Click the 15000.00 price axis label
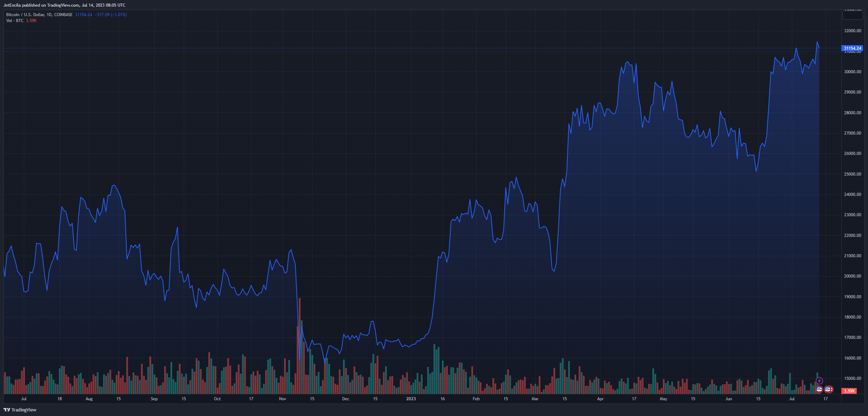 point(853,379)
